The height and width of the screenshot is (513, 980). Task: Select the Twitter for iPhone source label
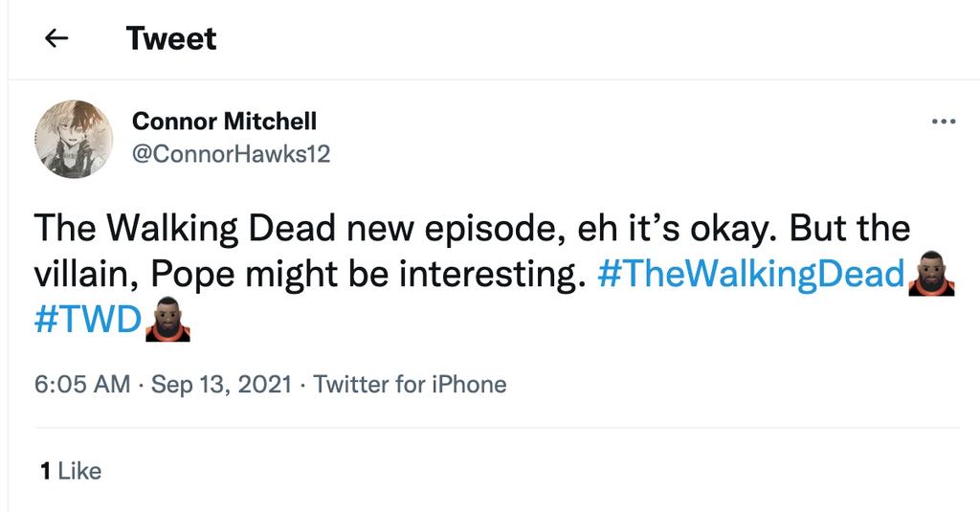click(x=410, y=385)
